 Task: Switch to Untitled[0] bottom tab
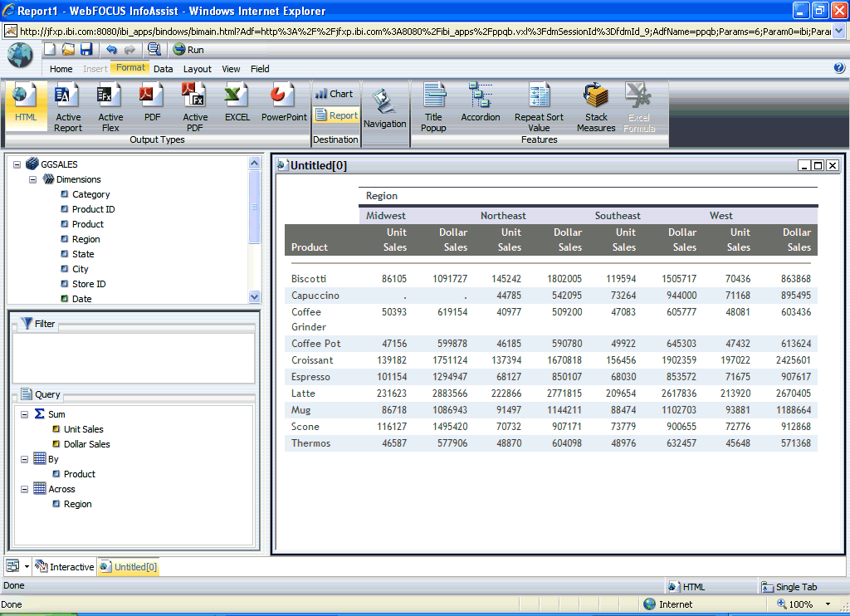click(129, 567)
